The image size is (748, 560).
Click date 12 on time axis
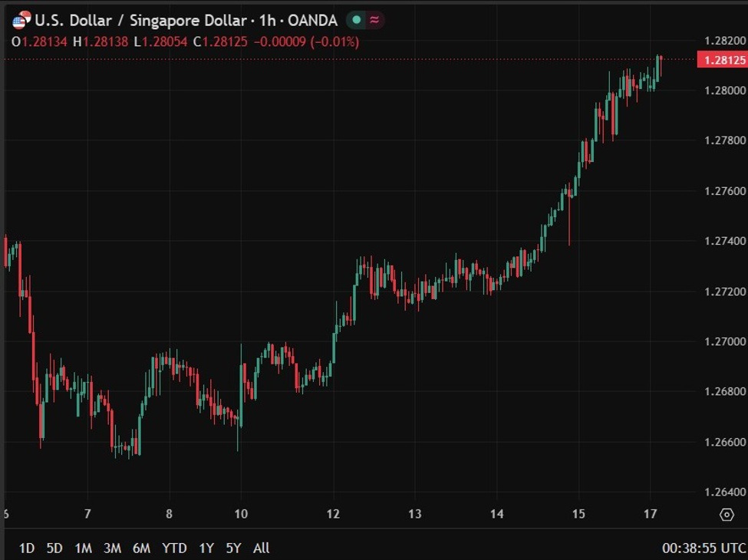(x=333, y=514)
